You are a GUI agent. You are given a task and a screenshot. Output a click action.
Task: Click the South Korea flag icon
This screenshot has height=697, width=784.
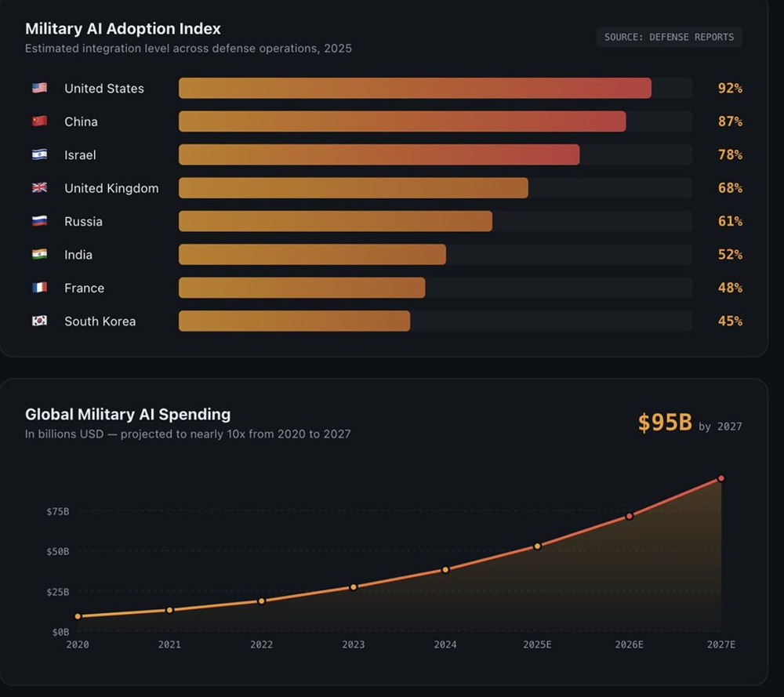[x=39, y=321]
